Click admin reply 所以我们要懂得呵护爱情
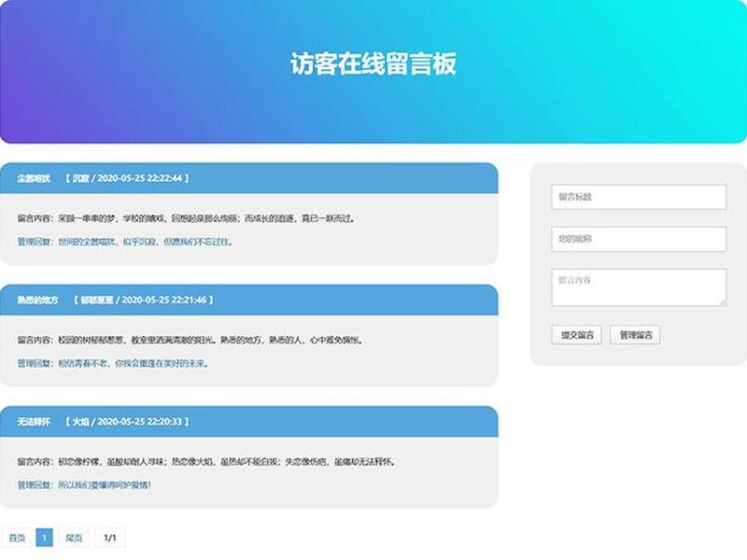 click(x=105, y=485)
